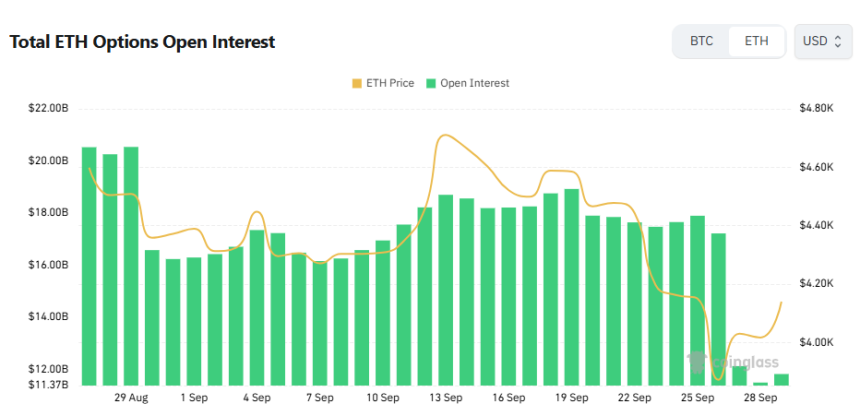Viewport: 860px width, 404px height.
Task: Click the $11.37B axis minimum label
Action: coord(49,384)
